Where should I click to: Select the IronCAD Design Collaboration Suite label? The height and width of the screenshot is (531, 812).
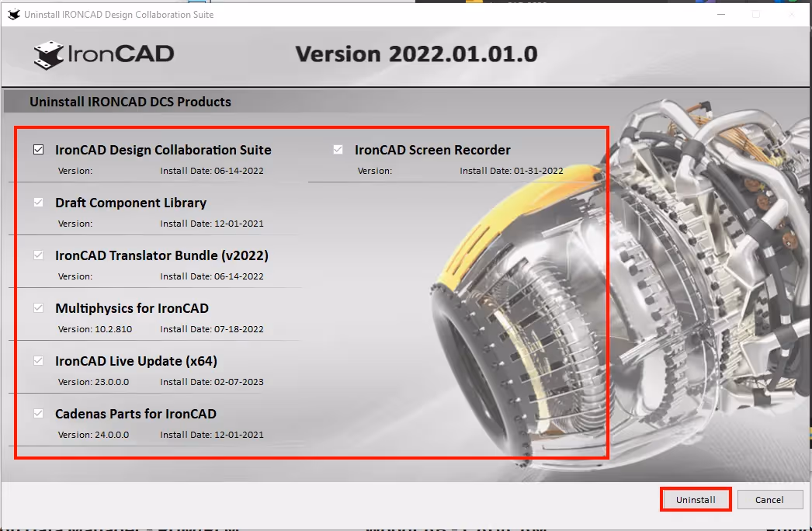[x=163, y=149]
